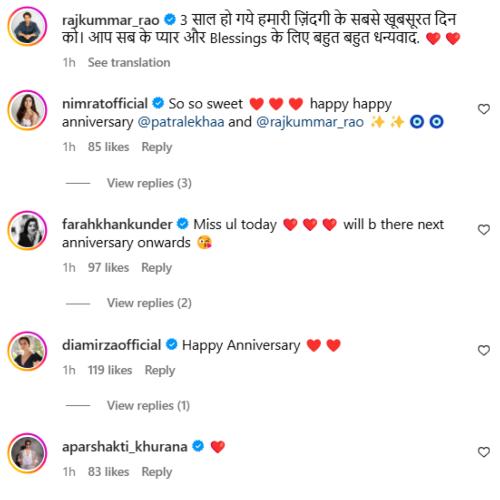Open the @patralekhaa mention link
The width and height of the screenshot is (500, 500).
click(x=181, y=122)
